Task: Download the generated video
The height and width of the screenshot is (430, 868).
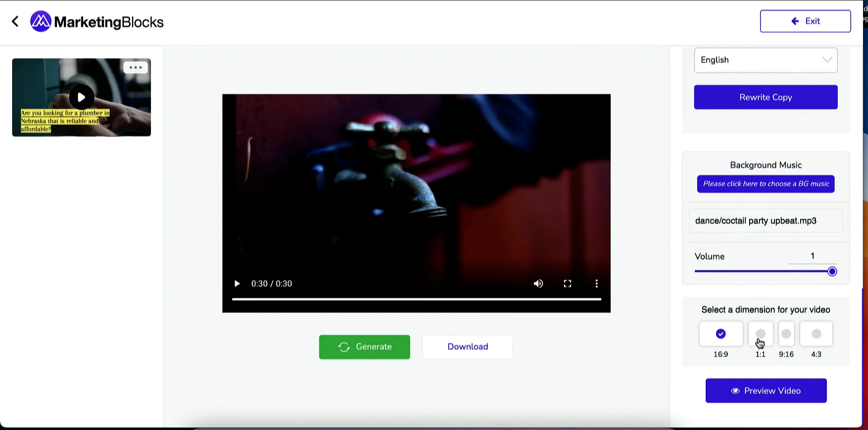Action: (x=467, y=347)
